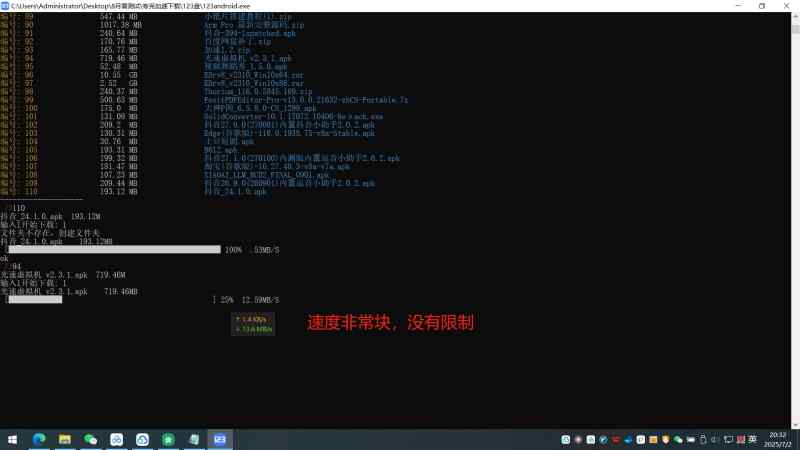
Task: Open the red input method tray icon
Action: (x=741, y=439)
